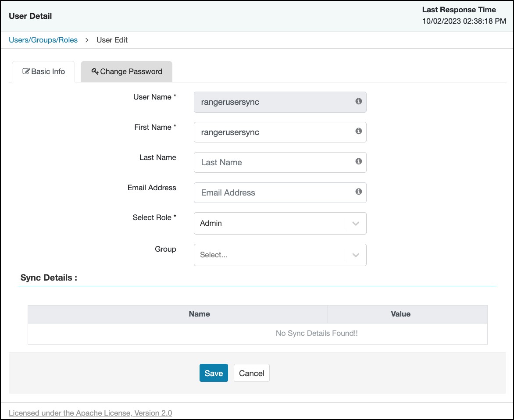Open the role combo box showing Admin
The image size is (514, 420).
tap(269, 224)
